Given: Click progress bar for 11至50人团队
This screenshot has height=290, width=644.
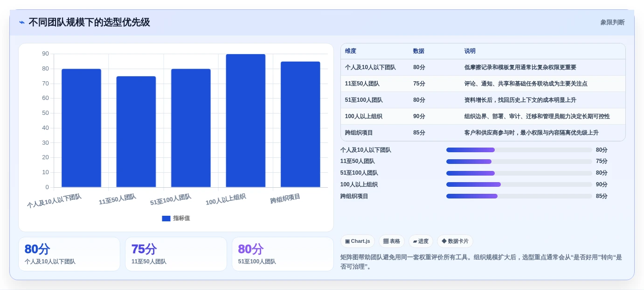Looking at the screenshot, I should click(x=519, y=162).
